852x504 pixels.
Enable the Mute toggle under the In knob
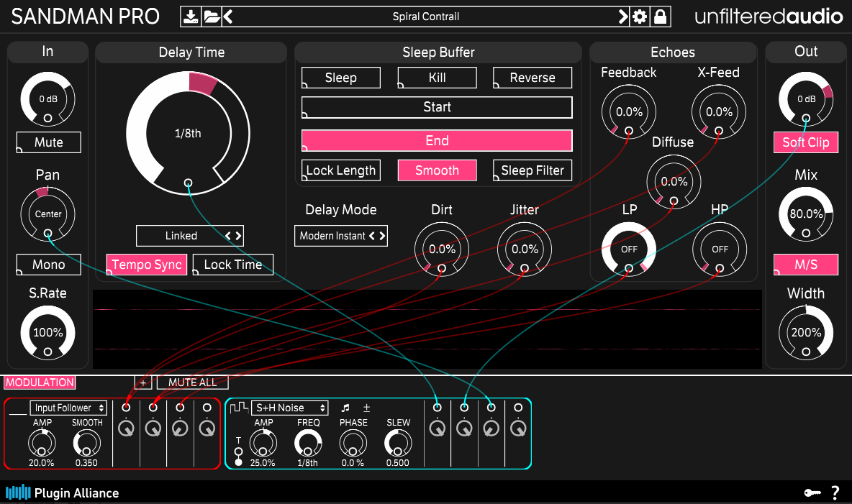(48, 142)
